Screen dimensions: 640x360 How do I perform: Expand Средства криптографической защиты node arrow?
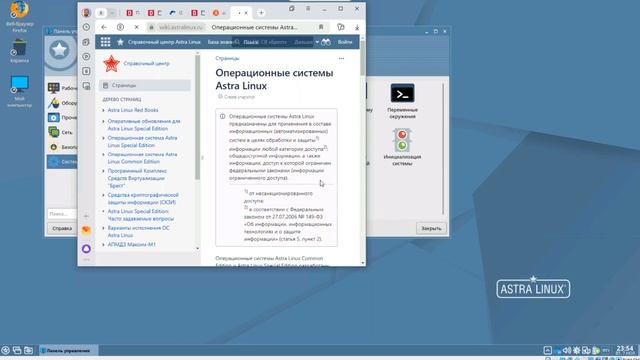point(104,195)
